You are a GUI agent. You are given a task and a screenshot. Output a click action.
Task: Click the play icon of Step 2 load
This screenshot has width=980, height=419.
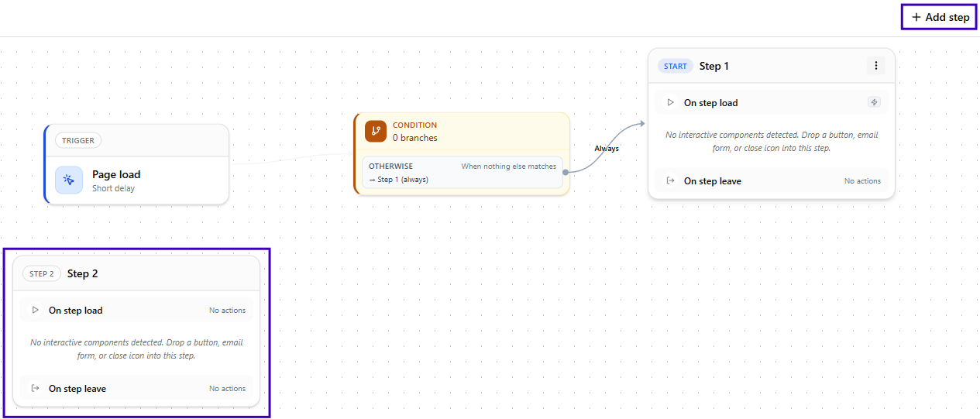pos(36,310)
